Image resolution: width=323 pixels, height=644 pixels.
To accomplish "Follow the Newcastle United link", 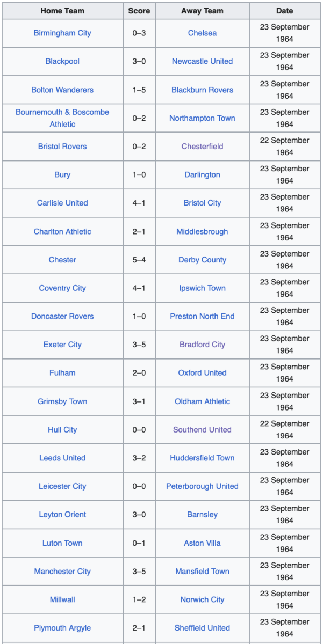I will pos(202,62).
